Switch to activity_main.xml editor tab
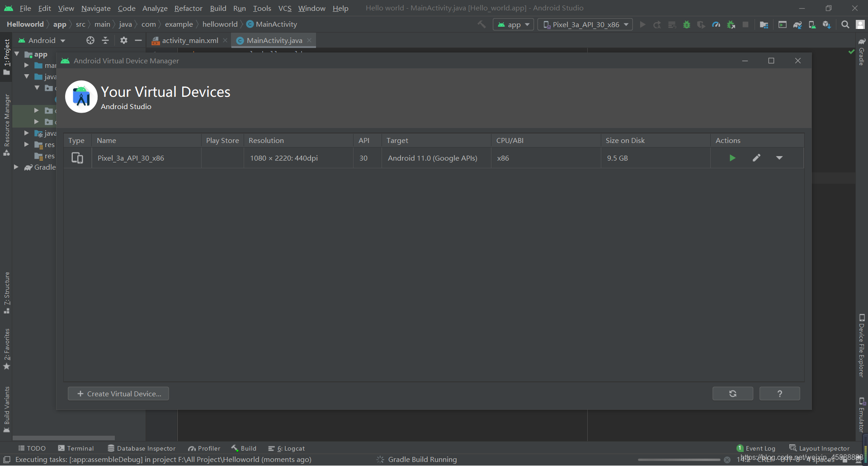Screen dimensions: 868x466 (190, 40)
